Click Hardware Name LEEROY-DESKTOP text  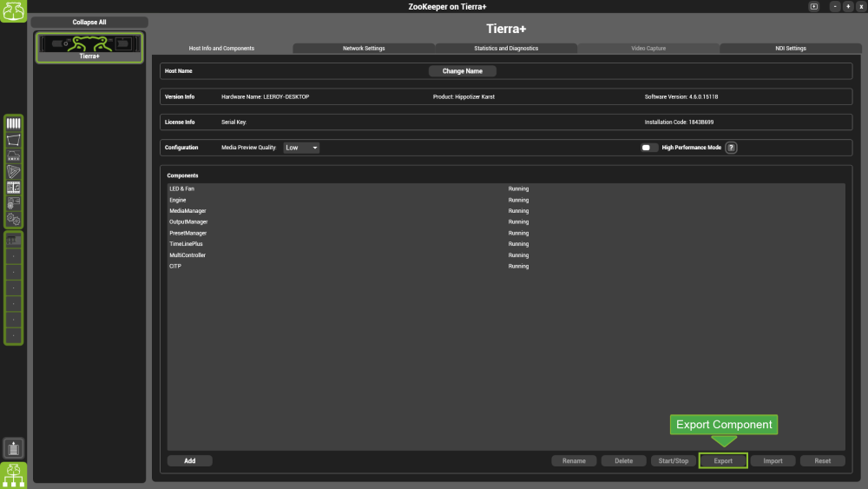click(265, 96)
